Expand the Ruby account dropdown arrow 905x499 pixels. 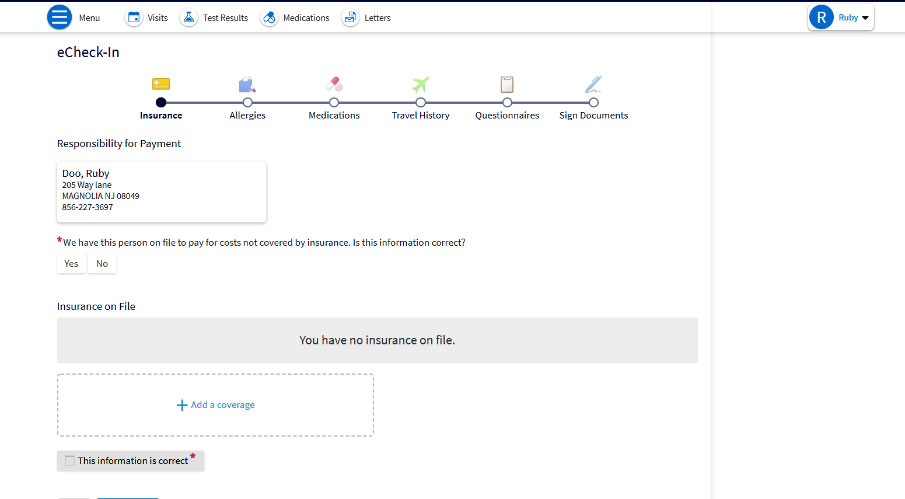[865, 18]
